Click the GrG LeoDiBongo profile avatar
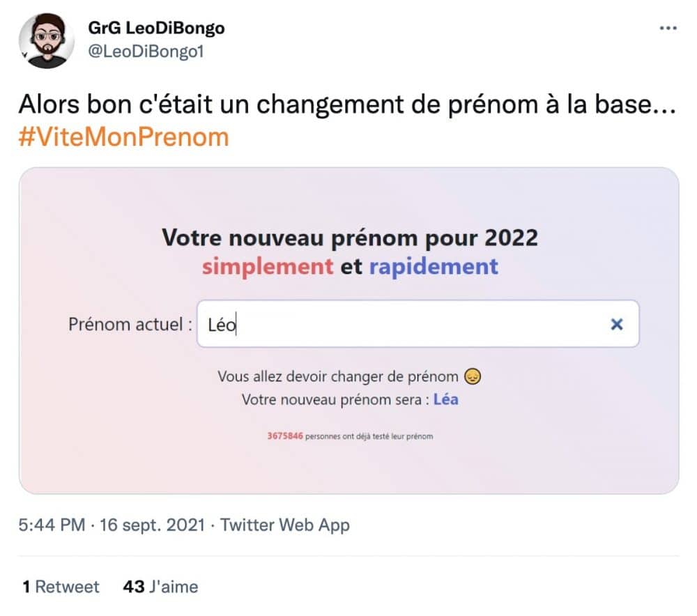Screen dimensions: 697x616 47,40
